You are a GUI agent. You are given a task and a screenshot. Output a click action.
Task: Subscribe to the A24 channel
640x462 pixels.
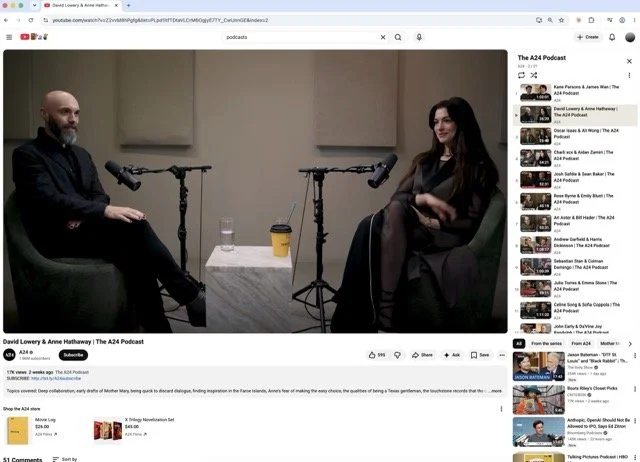pyautogui.click(x=73, y=355)
